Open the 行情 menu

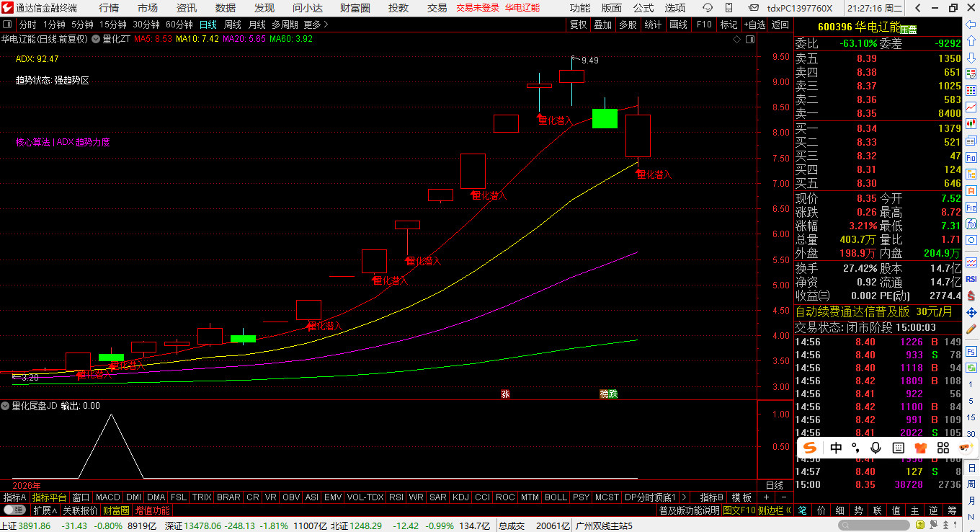click(x=110, y=8)
